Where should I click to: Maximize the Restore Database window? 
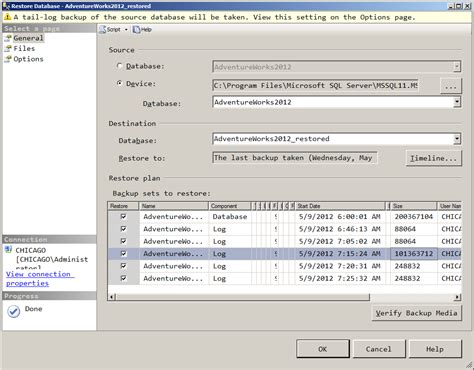click(459, 6)
